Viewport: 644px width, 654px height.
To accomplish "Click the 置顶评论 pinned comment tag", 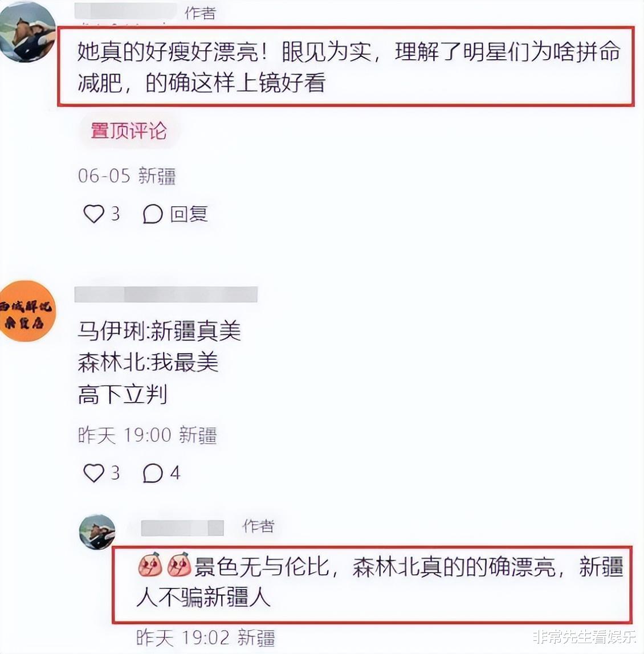I will pyautogui.click(x=129, y=131).
